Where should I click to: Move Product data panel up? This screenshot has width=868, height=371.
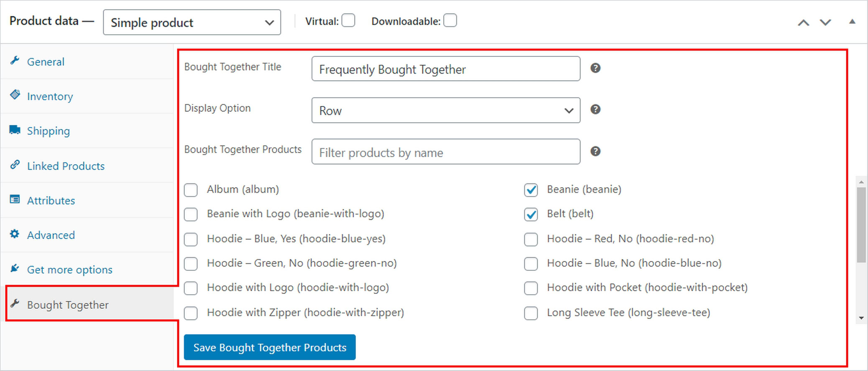pyautogui.click(x=803, y=23)
